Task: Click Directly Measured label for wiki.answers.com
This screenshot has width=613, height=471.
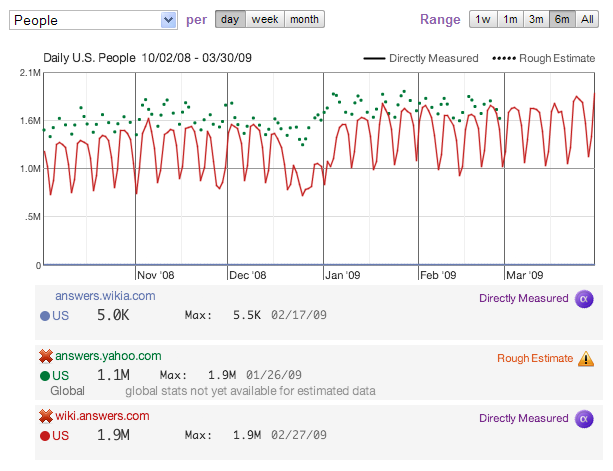Action: (524, 418)
